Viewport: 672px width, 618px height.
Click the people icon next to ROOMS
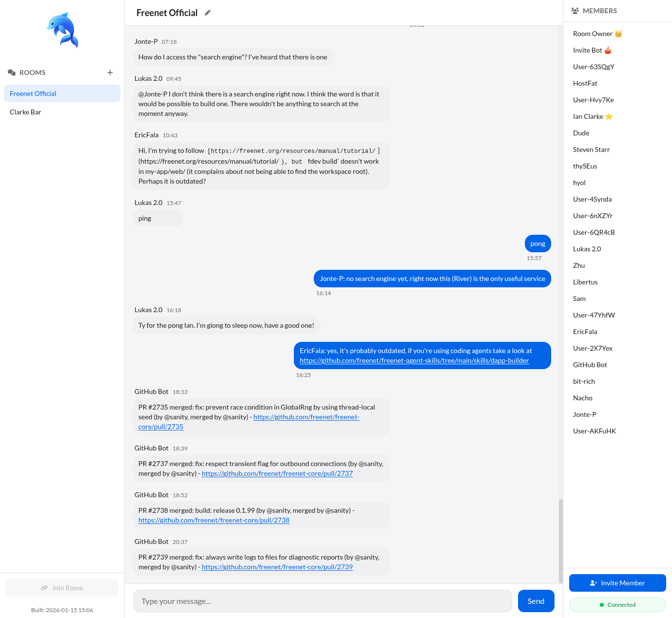click(12, 72)
